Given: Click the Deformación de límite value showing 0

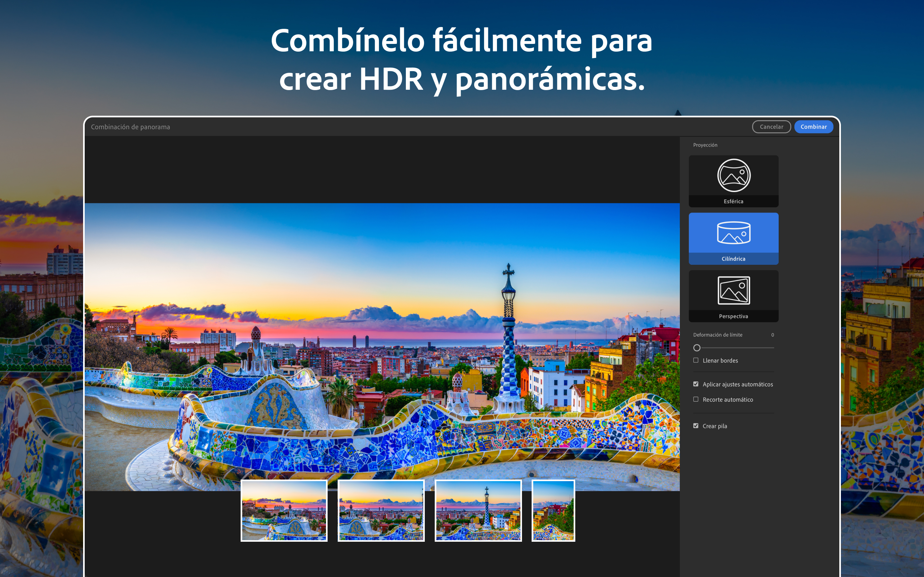Looking at the screenshot, I should [773, 335].
